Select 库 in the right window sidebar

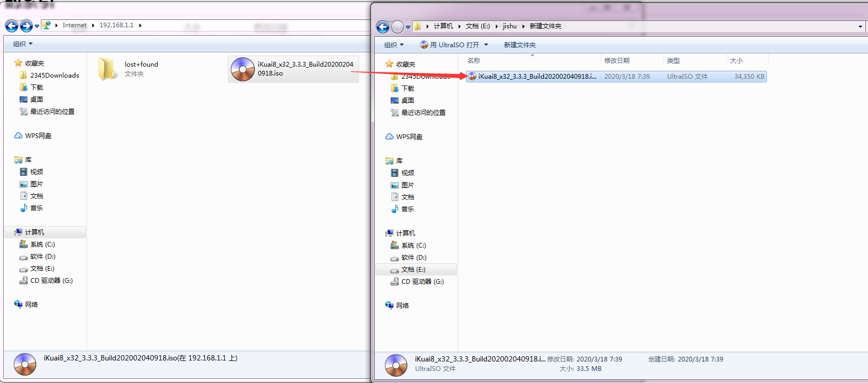click(x=394, y=161)
